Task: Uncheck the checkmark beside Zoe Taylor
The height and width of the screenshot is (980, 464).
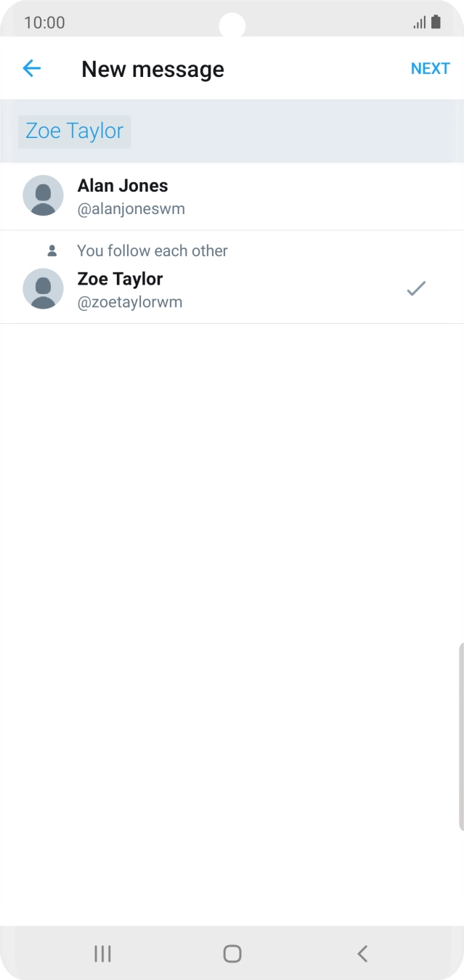Action: (415, 289)
